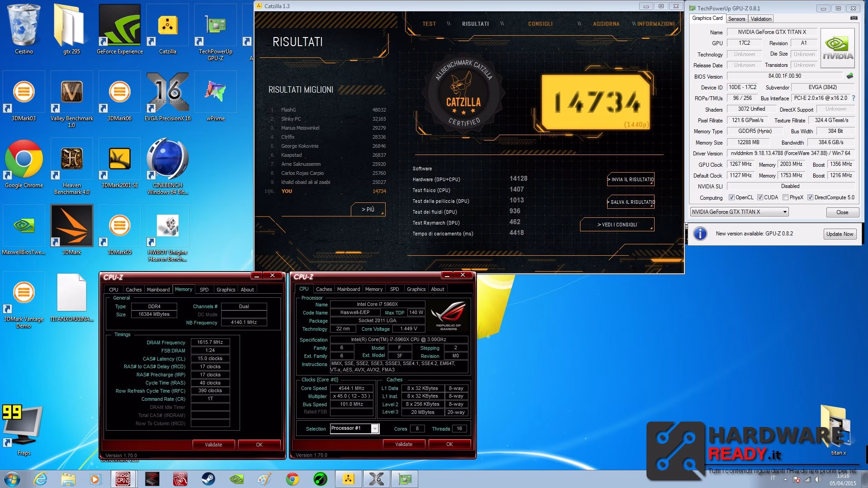Switch to Caches tab in CPU-Z CPU window

pos(324,289)
